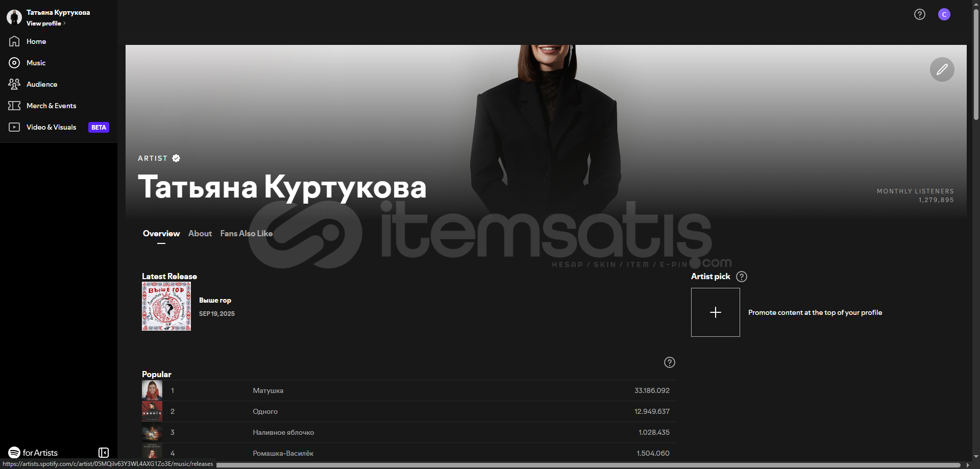Click the Выше гор release title
Screen dimensions: 980x469
[215, 300]
